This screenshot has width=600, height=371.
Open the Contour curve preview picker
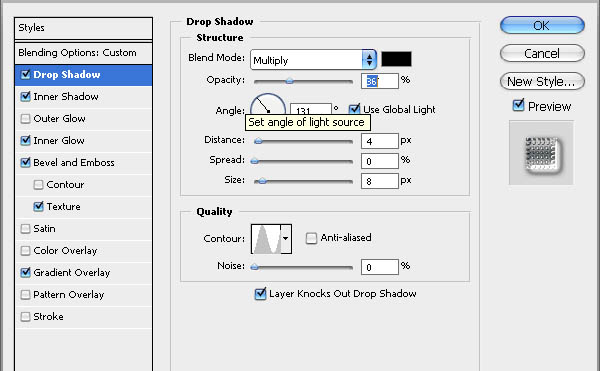coord(266,239)
